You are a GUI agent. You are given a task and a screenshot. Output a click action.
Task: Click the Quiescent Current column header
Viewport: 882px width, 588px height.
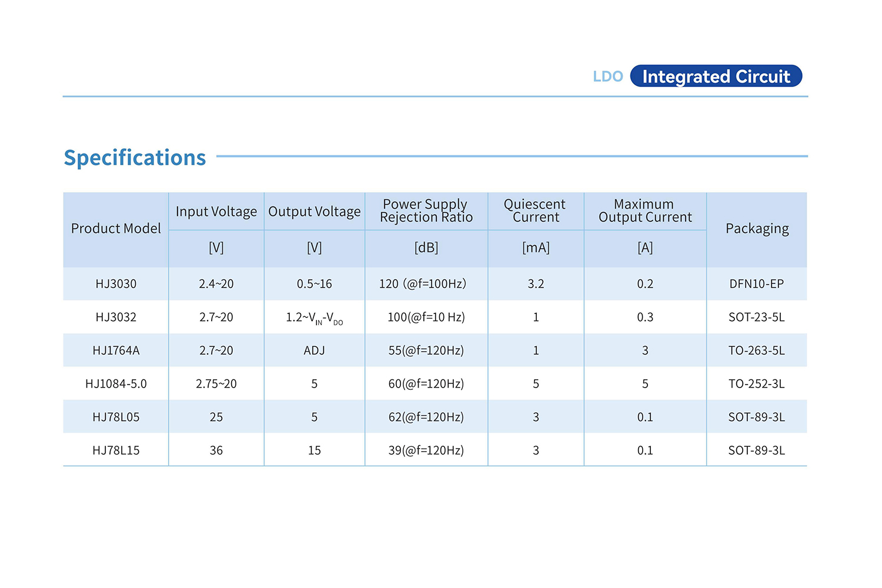535,211
